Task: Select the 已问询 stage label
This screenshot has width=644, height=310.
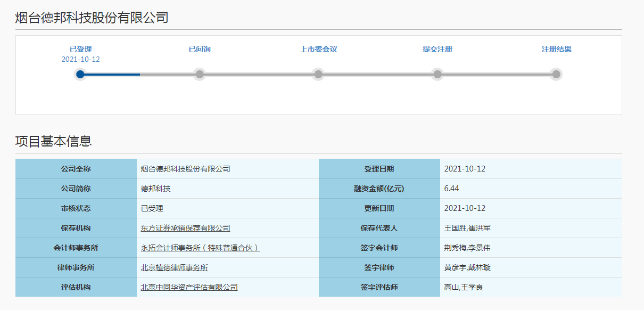Action: click(200, 50)
